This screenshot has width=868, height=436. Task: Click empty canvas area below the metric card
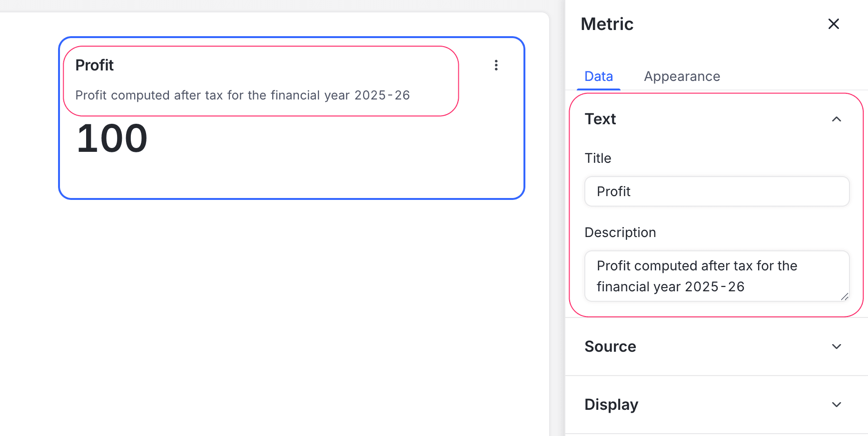point(286,309)
